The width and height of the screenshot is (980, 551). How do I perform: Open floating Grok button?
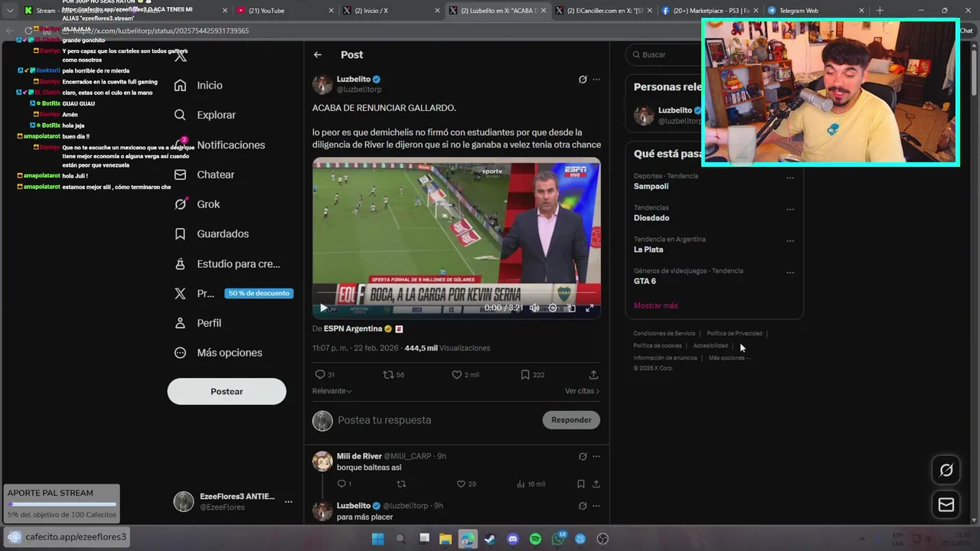pyautogui.click(x=946, y=471)
